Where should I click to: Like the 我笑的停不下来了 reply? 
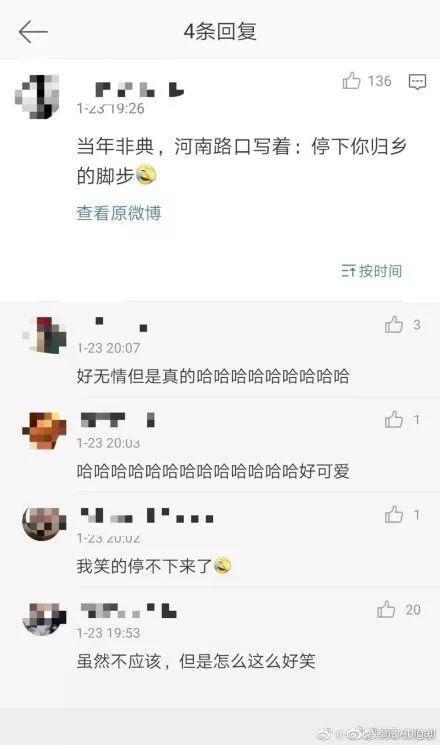click(394, 515)
